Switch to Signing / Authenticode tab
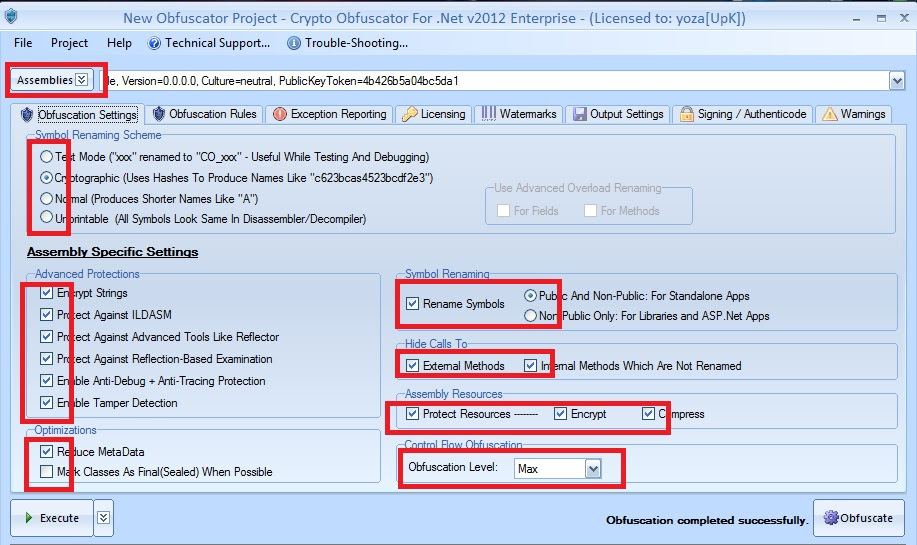The width and height of the screenshot is (917, 545). [743, 114]
